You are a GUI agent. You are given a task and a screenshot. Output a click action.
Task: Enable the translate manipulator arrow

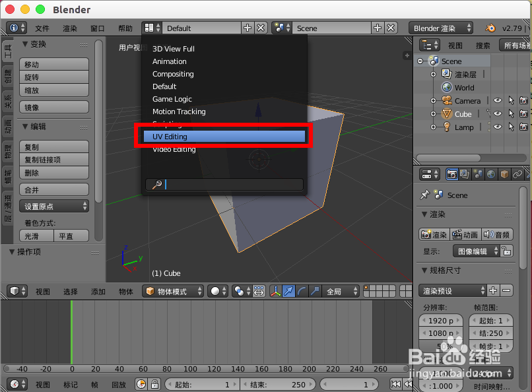coord(288,291)
